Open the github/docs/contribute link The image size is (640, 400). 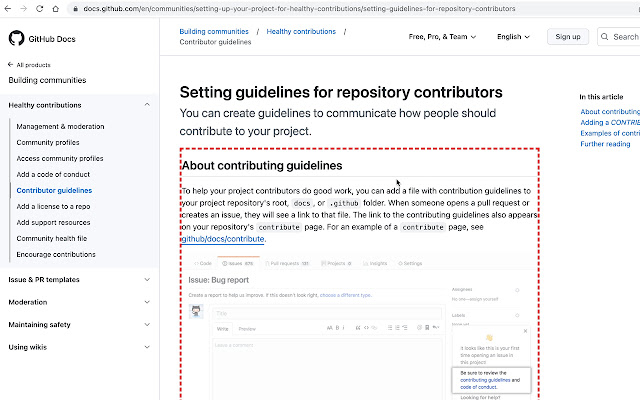click(x=223, y=239)
